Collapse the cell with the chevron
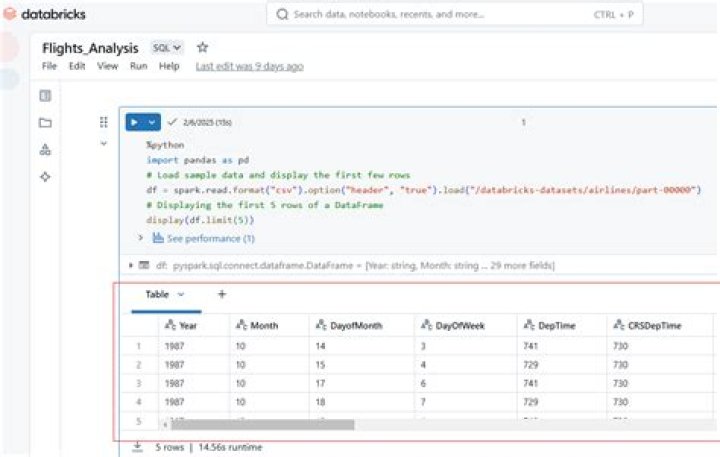The height and width of the screenshot is (457, 720). tap(104, 144)
